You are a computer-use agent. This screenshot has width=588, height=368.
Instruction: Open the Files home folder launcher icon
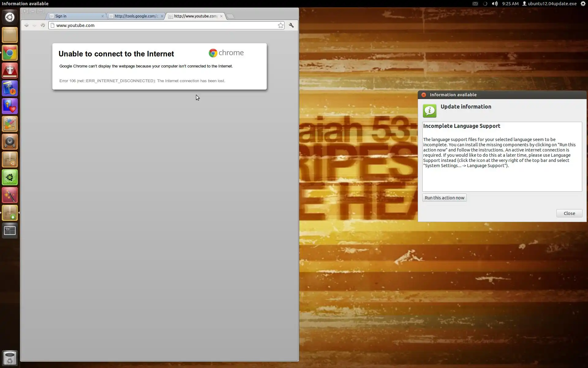10,35
